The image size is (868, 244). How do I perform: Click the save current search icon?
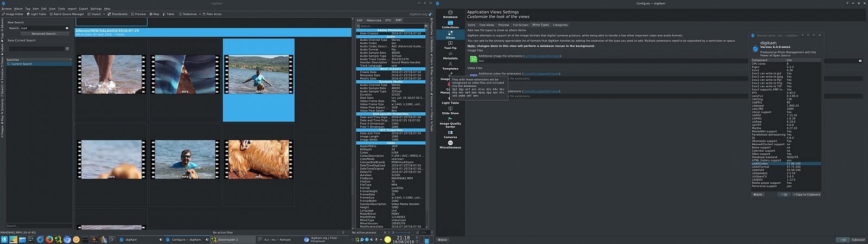(x=67, y=49)
